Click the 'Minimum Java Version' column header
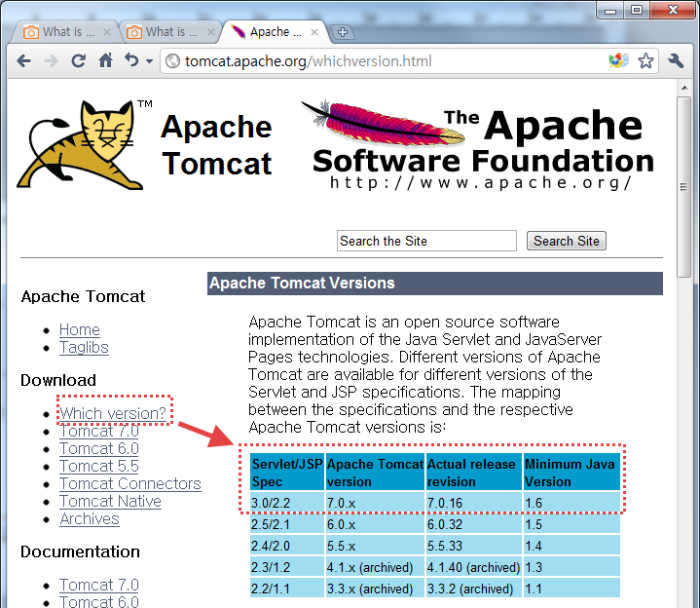The image size is (700, 608). (x=571, y=473)
